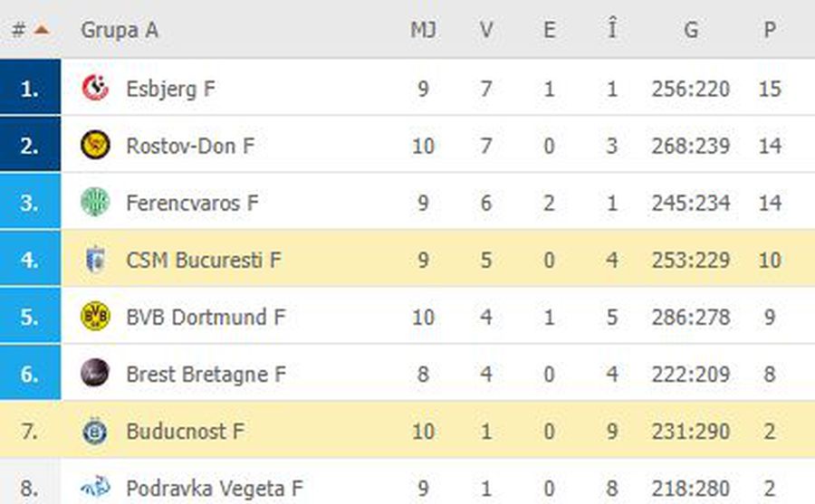Viewport: 815px width, 504px height.
Task: Select the G goals column header
Action: click(691, 30)
